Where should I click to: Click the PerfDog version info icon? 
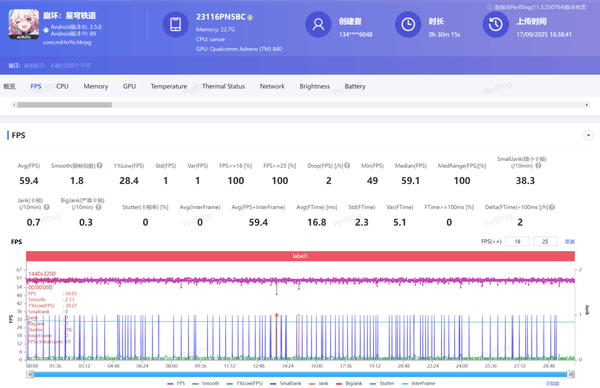pyautogui.click(x=489, y=7)
